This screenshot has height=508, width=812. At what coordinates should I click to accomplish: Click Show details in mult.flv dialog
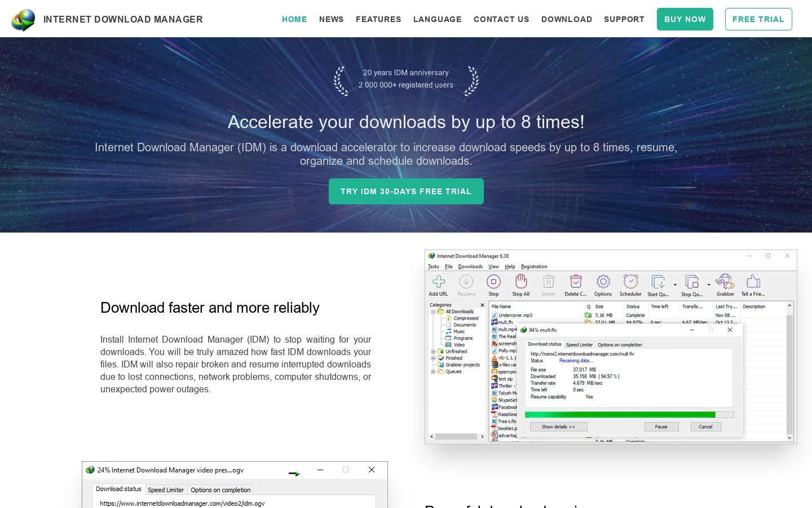click(x=558, y=427)
